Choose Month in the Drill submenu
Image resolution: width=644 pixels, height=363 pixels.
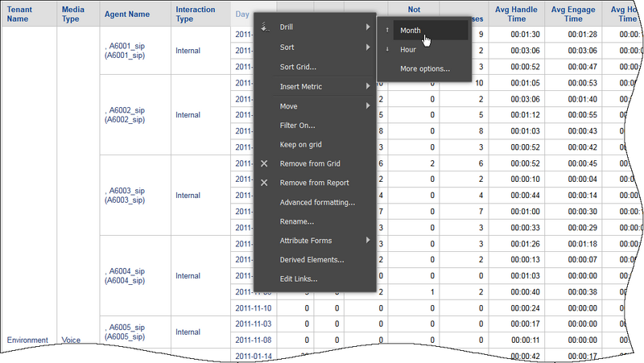coord(411,31)
